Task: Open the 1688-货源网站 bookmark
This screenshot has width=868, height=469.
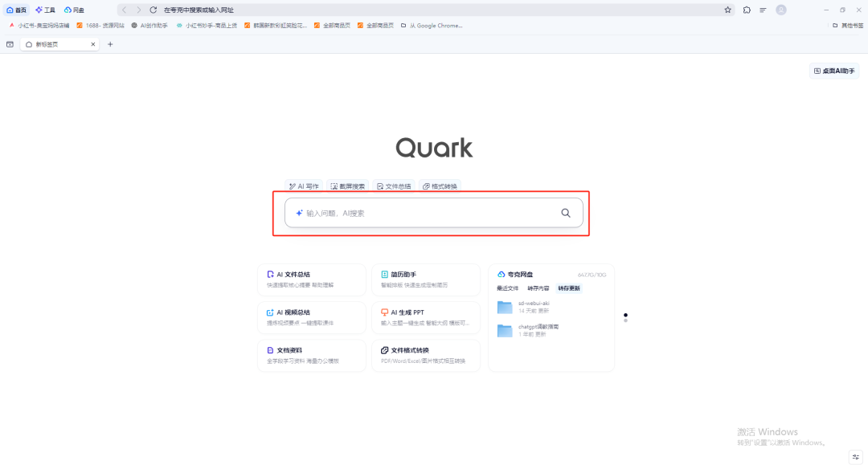Action: point(100,26)
